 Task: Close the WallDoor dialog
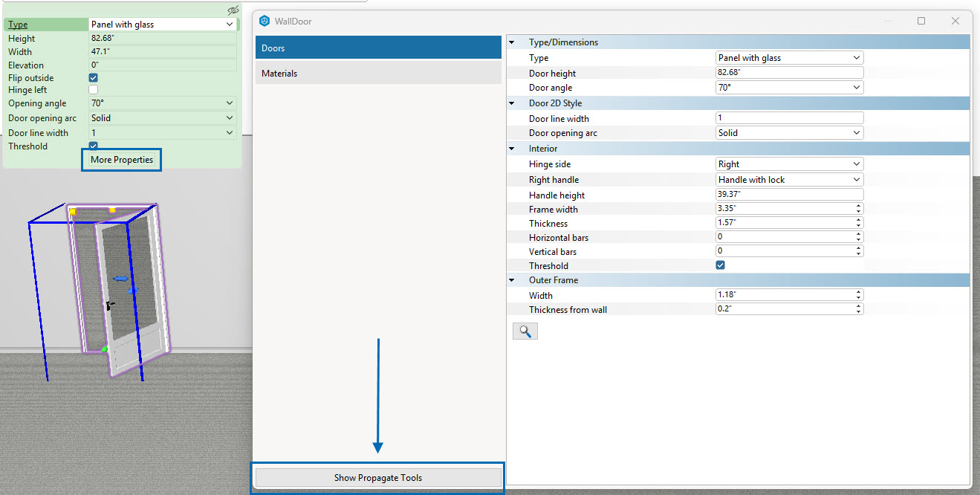coord(955,21)
